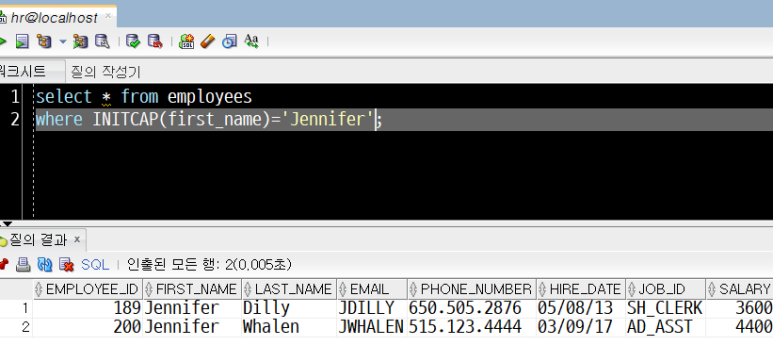Click the SQL link in results toolbar
773x362 pixels.
click(x=95, y=265)
